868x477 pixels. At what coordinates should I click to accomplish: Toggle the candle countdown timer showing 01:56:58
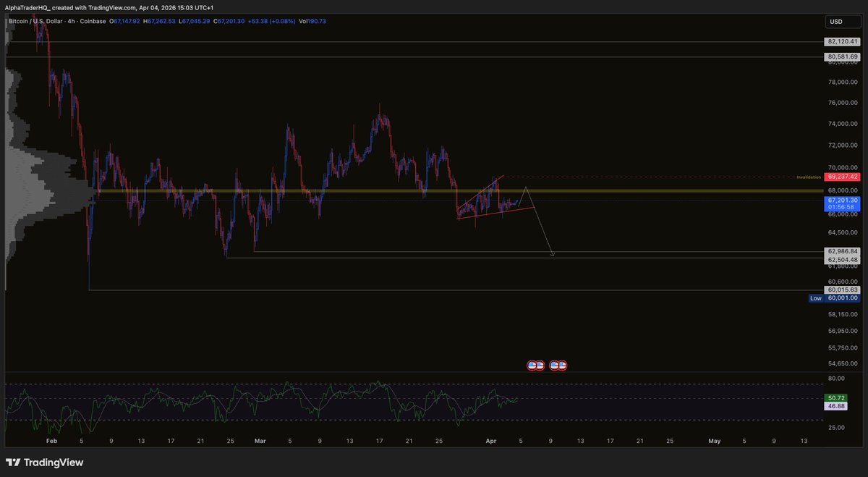coord(841,206)
